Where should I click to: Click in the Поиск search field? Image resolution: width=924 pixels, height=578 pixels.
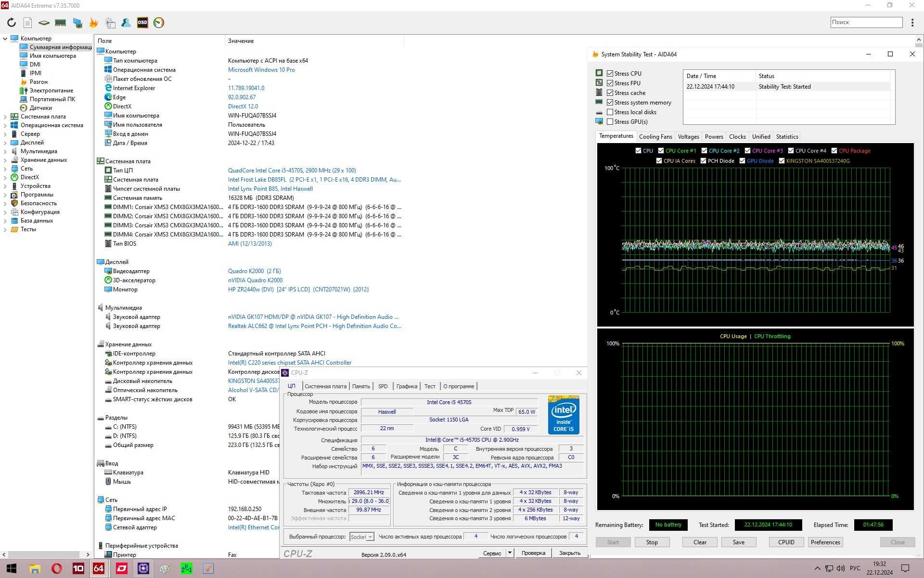coord(866,22)
